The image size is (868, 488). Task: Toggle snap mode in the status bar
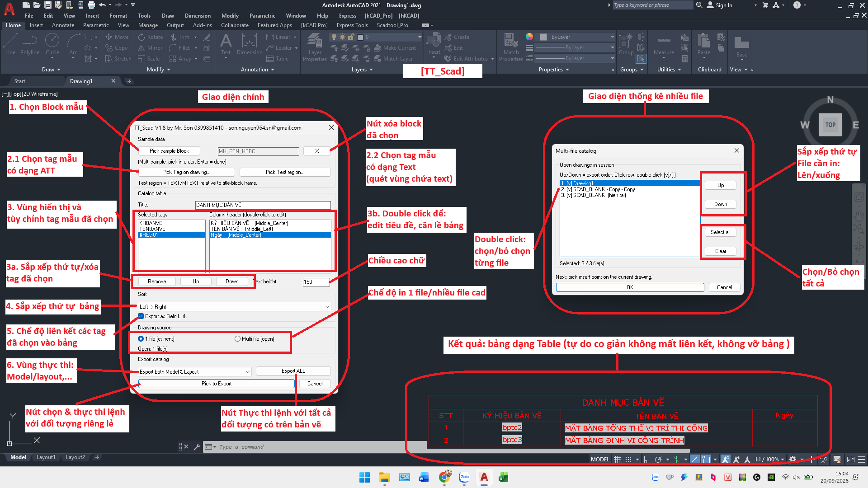coord(628,460)
